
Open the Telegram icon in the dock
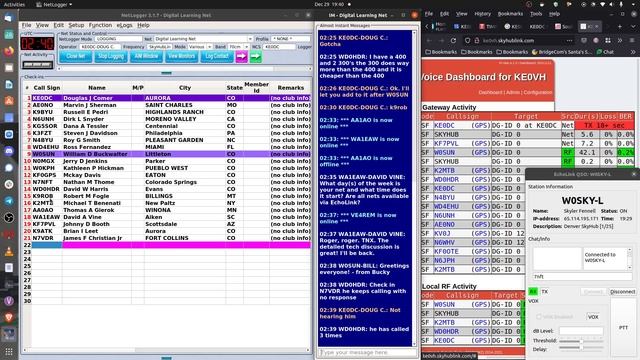9,201
